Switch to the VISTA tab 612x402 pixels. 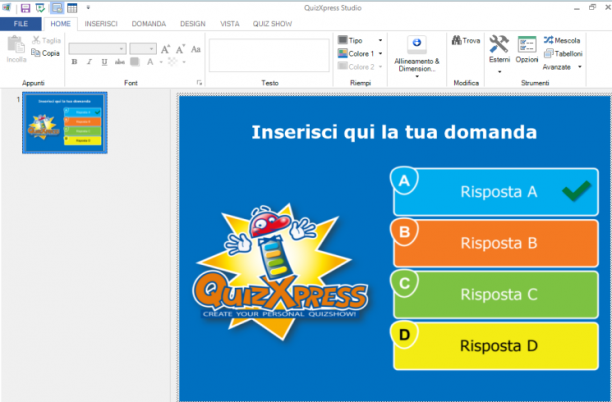(230, 24)
